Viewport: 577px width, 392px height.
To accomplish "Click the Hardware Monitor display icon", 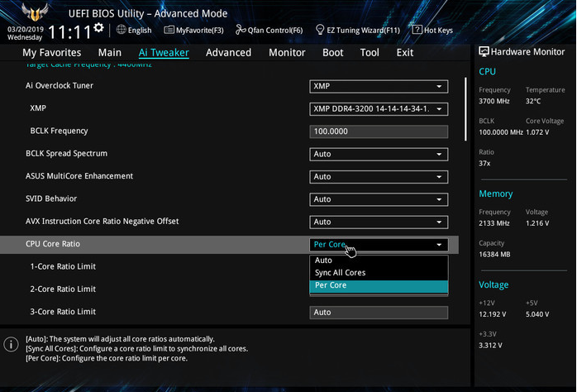I will (484, 51).
